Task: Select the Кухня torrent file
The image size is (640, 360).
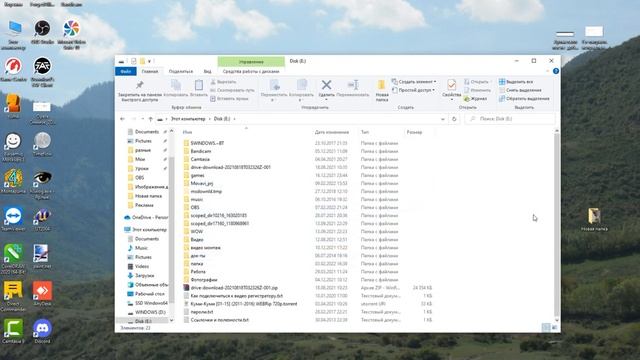Action: coord(244,304)
